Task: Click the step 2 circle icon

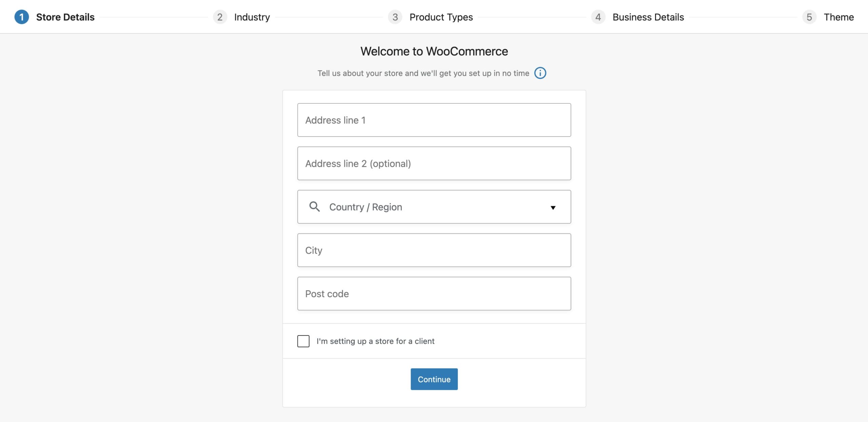Action: [220, 17]
